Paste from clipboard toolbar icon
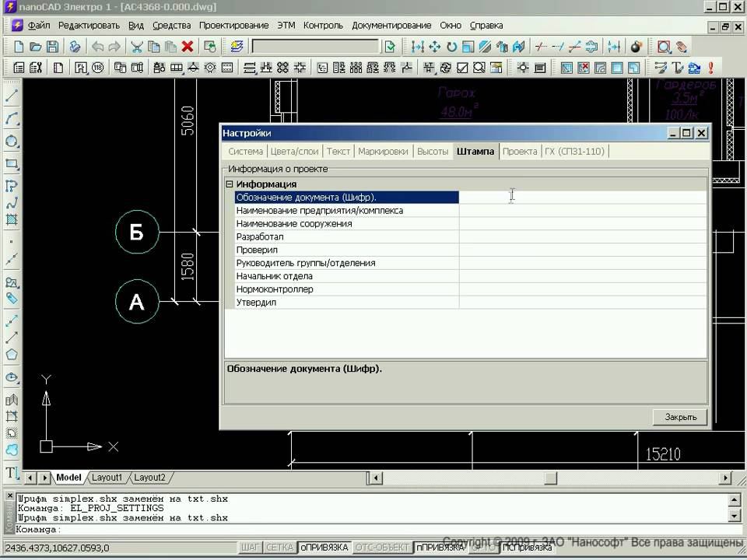747x560 pixels. pos(170,47)
